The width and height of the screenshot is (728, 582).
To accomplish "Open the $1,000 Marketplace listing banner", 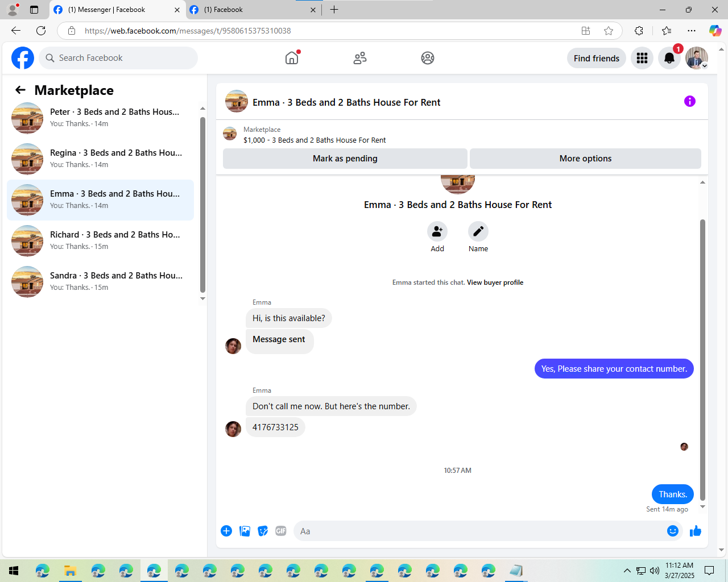I will (314, 135).
